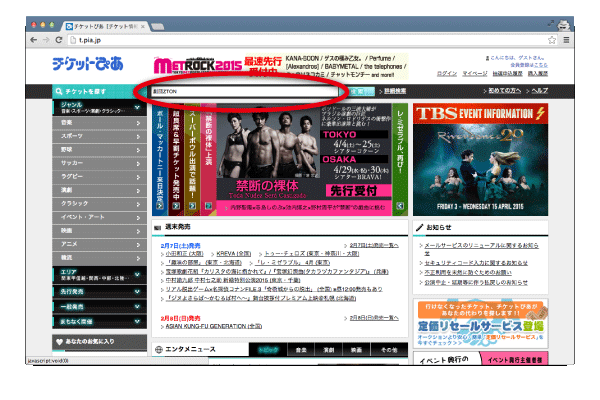Image resolution: width=600 pixels, height=400 pixels.
Task: Click the Chrome user avatar icon
Action: (x=563, y=25)
